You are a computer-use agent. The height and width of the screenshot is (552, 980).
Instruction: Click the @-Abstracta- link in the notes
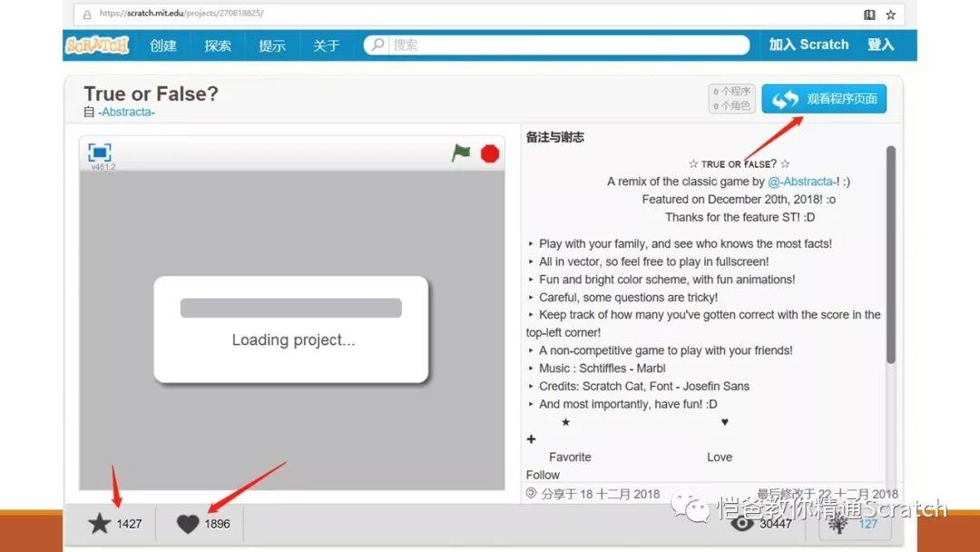coord(801,182)
